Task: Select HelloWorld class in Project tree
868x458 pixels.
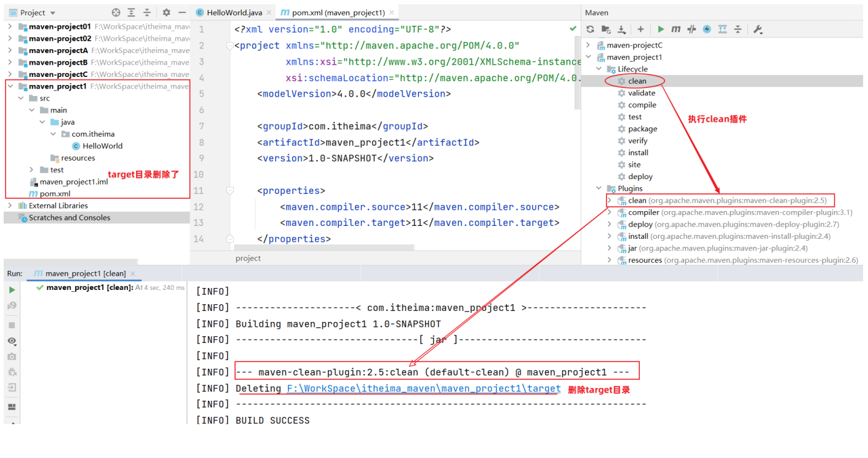Action: 97,146
